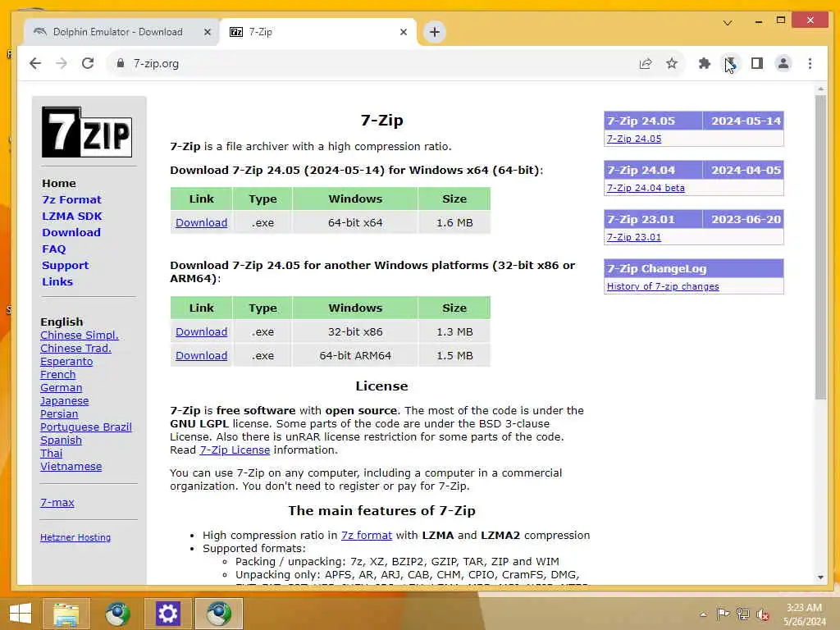Click the padlock site info icon
Screen dimensions: 840x630
pyautogui.click(x=121, y=63)
